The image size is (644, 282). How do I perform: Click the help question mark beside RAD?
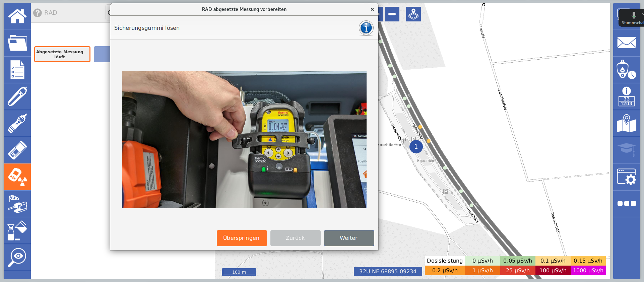coord(37,13)
